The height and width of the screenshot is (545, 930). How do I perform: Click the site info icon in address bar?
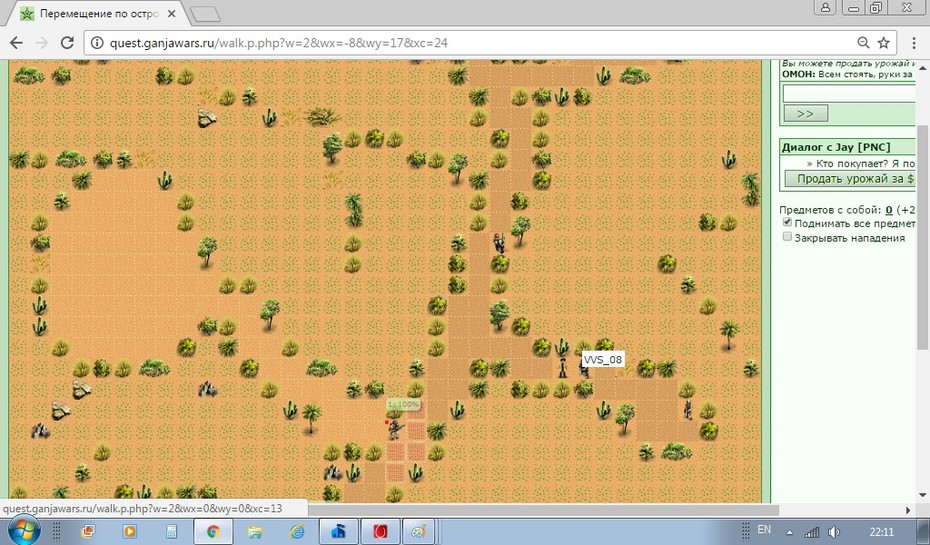97,43
